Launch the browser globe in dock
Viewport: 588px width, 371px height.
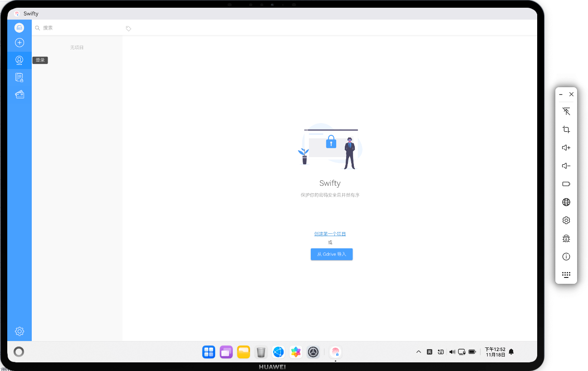point(279,352)
